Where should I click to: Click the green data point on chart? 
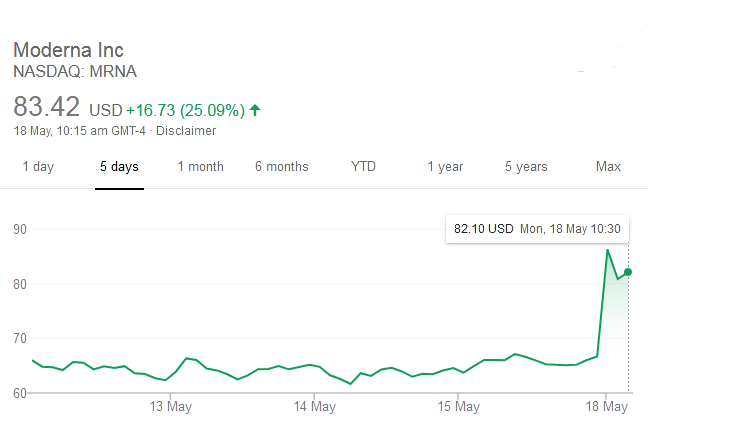[628, 272]
